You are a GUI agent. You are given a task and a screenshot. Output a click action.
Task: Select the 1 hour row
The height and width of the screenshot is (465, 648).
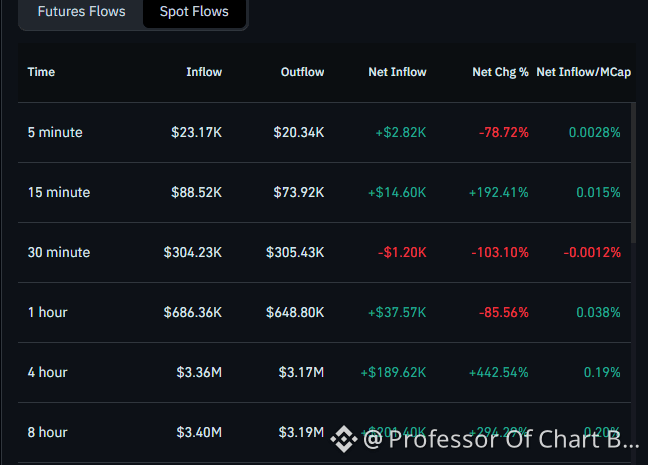(x=324, y=312)
